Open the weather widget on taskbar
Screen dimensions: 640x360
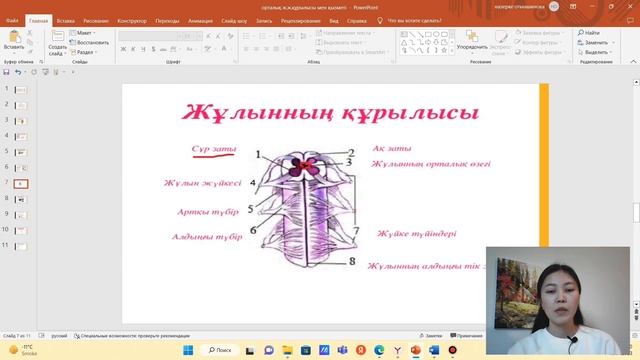(x=22, y=350)
